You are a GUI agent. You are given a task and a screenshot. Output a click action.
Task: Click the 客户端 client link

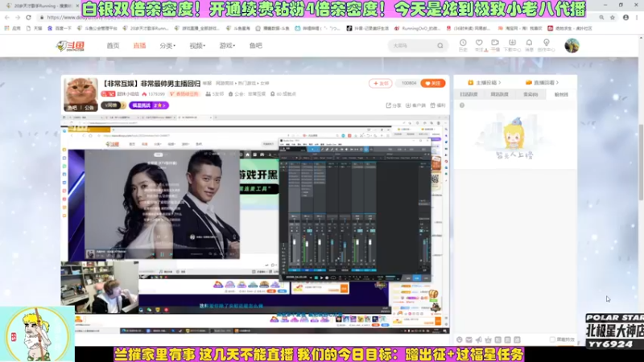tap(415, 105)
